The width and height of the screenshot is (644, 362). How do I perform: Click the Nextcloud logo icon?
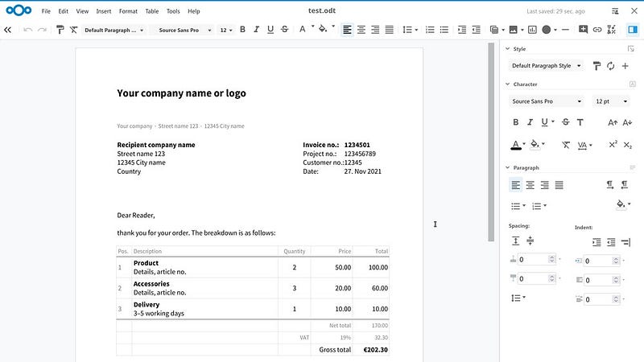19,10
